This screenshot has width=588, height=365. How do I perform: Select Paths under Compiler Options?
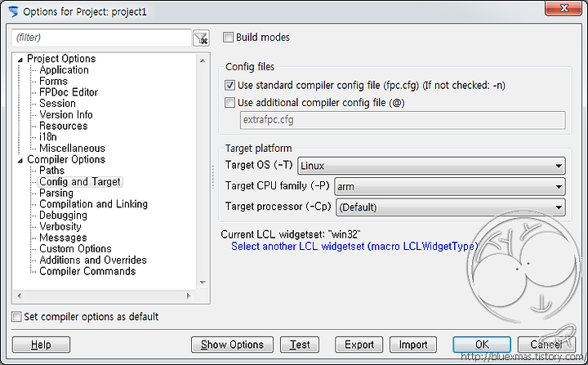click(51, 171)
